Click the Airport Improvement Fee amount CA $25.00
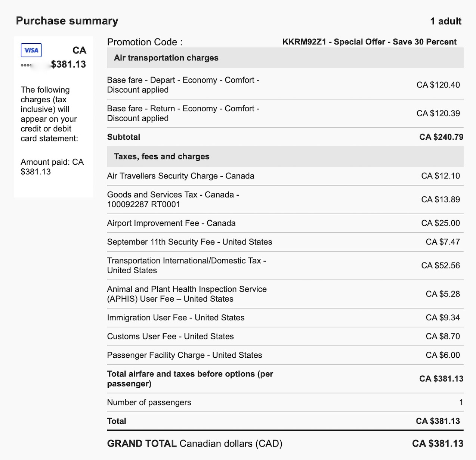The width and height of the screenshot is (476, 460). click(x=440, y=223)
